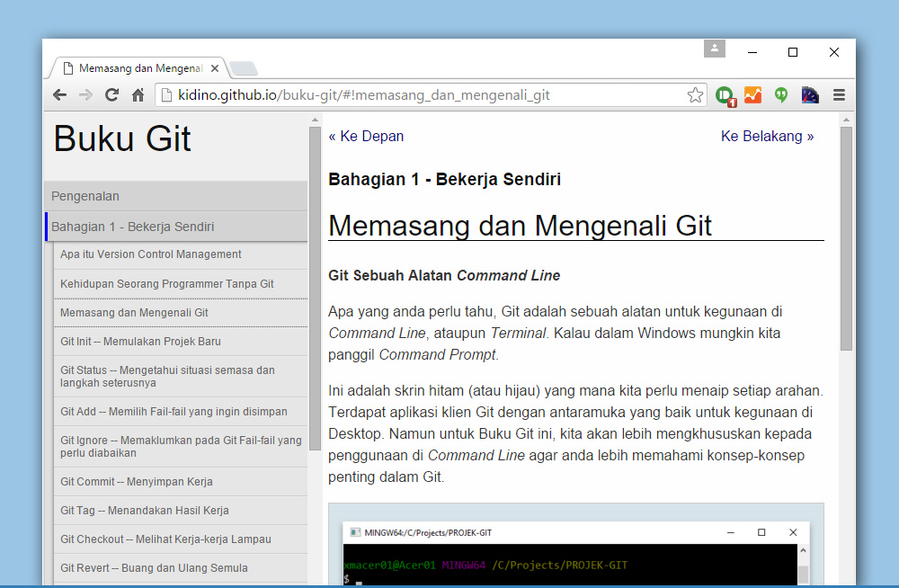Click the Google Analytics extension icon

(x=752, y=94)
